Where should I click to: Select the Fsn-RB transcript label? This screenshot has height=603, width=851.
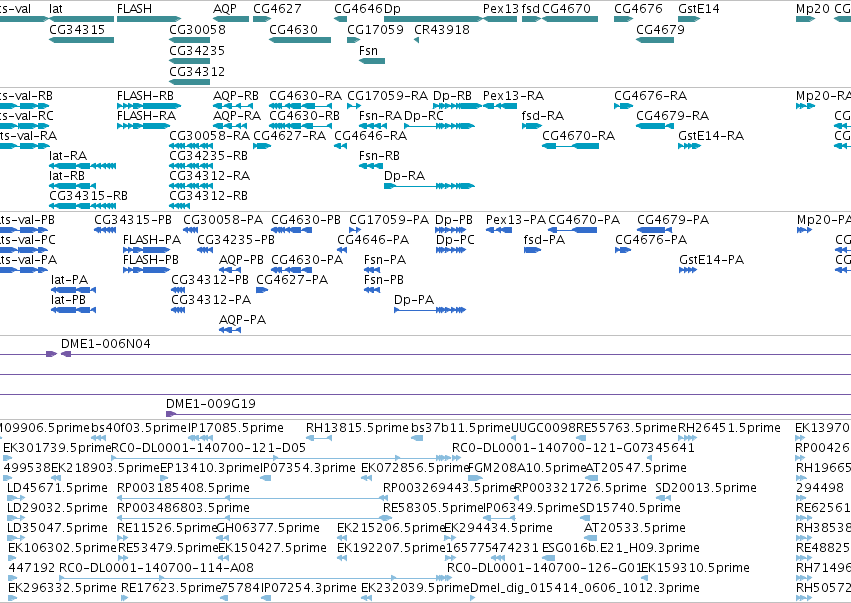(379, 156)
